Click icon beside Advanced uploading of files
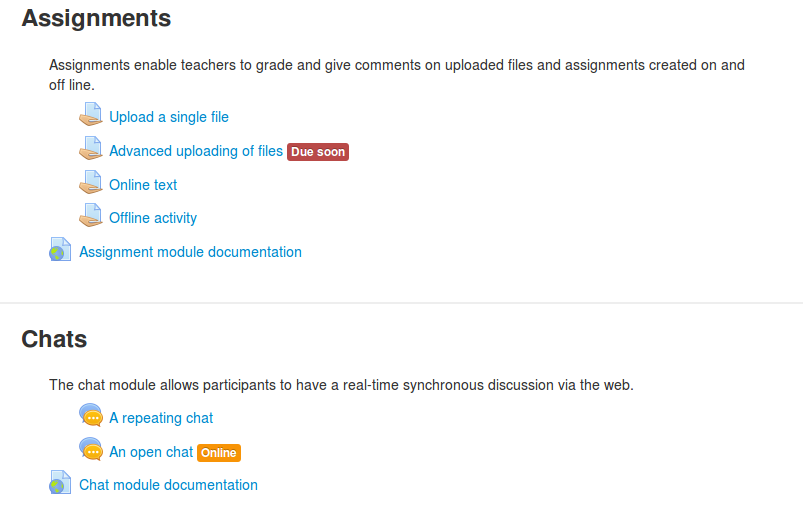 pos(91,149)
